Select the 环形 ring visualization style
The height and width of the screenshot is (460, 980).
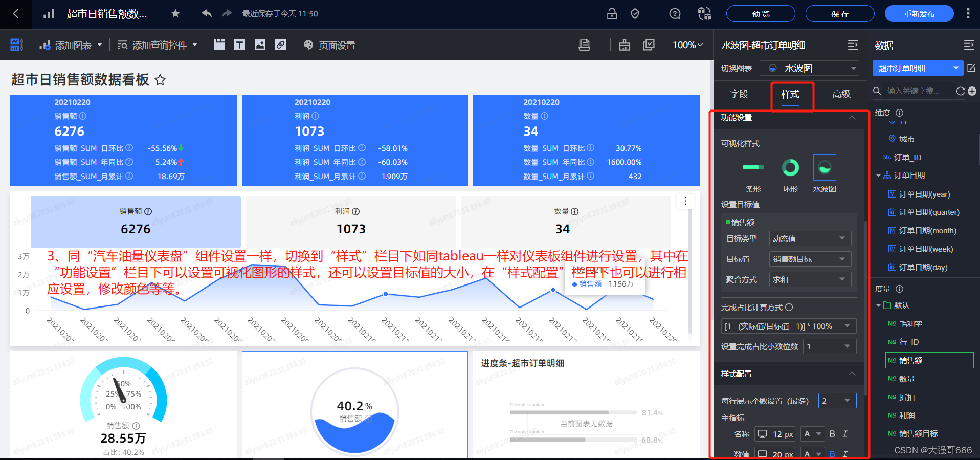coord(790,175)
